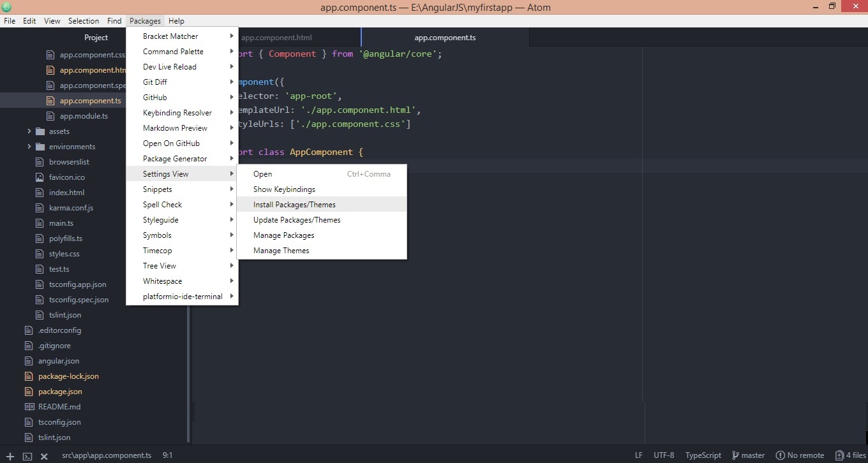Image resolution: width=868 pixels, height=463 pixels.
Task: Click the master git branch icon
Action: click(x=735, y=455)
